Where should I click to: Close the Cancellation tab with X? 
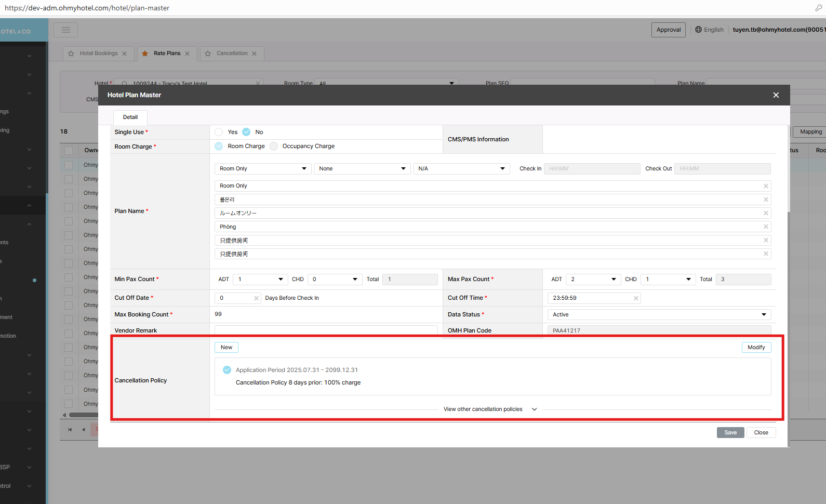tap(254, 54)
